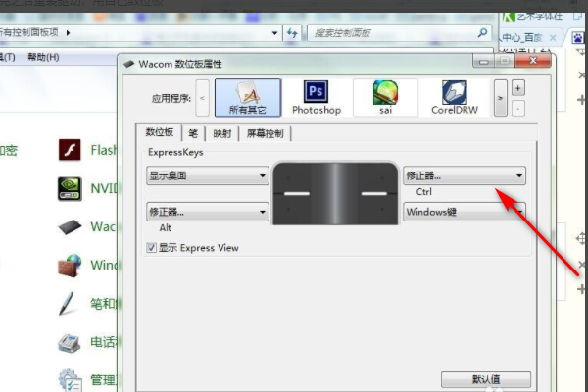Viewport: 588px width, 392px height.
Task: Open the pen and touch item icon
Action: click(67, 303)
